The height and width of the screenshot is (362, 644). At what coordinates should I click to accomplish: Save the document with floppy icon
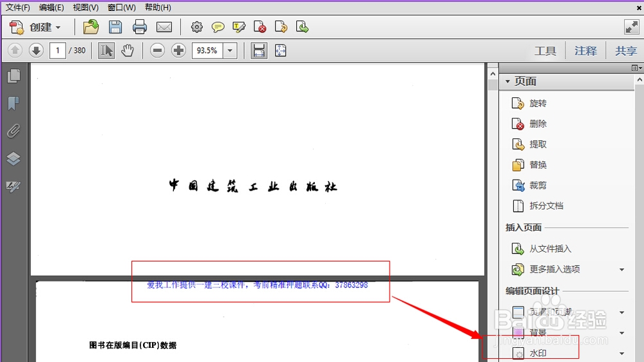tap(115, 27)
